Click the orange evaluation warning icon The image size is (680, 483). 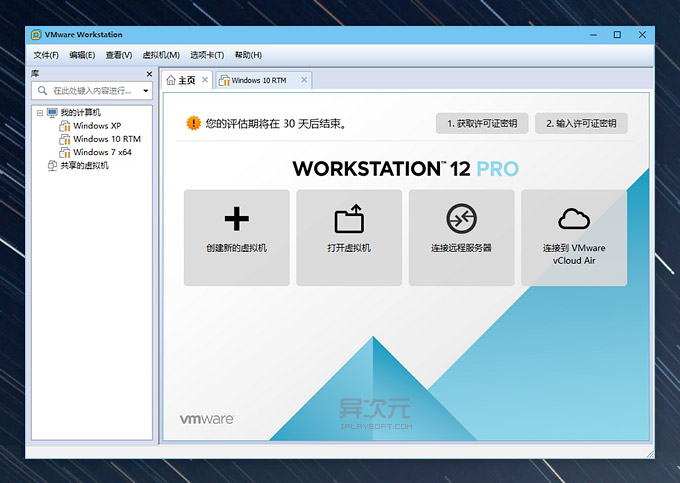[x=193, y=123]
